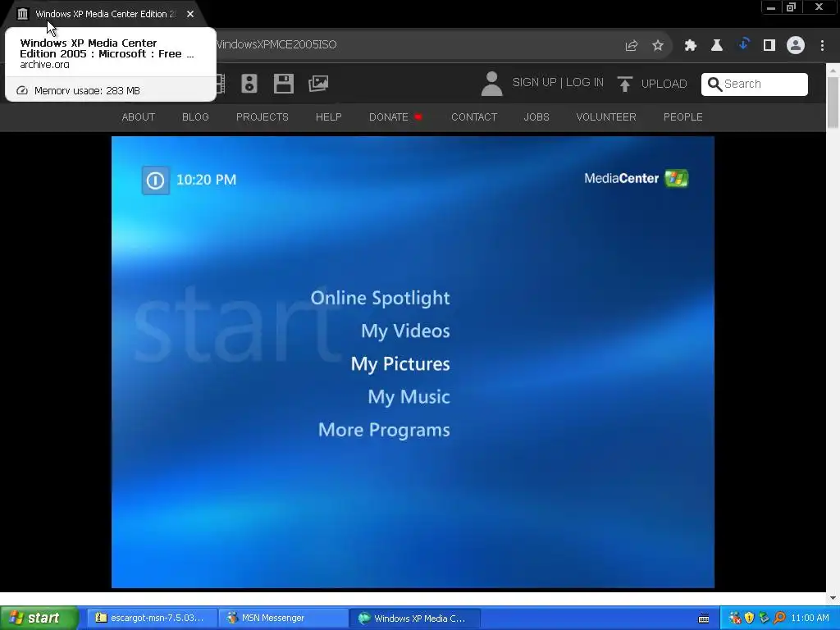
Task: Open More Programs in Media Center
Action: coord(384,430)
